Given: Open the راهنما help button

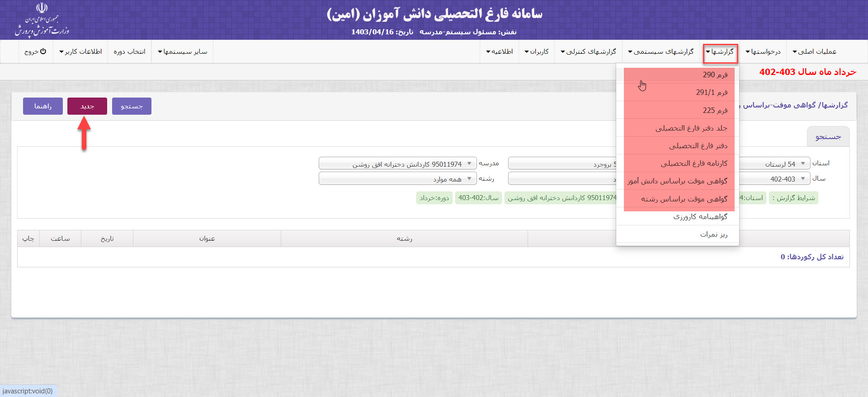Looking at the screenshot, I should coord(43,106).
